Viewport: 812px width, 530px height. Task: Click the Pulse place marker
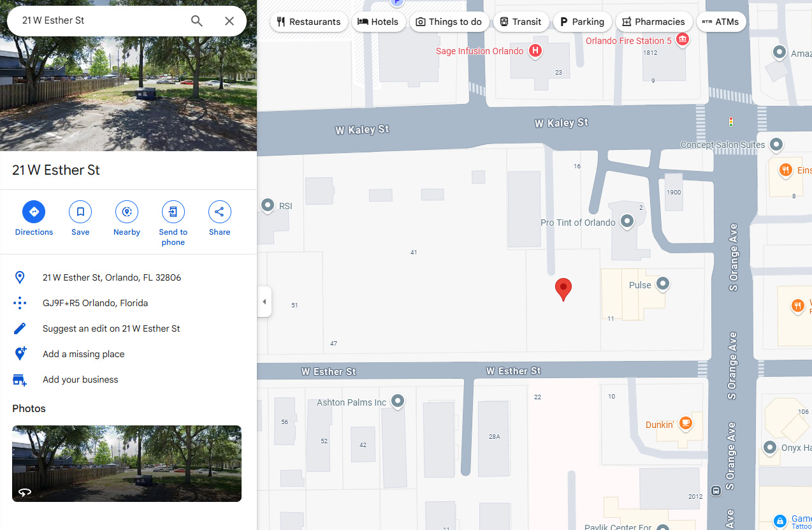(663, 284)
